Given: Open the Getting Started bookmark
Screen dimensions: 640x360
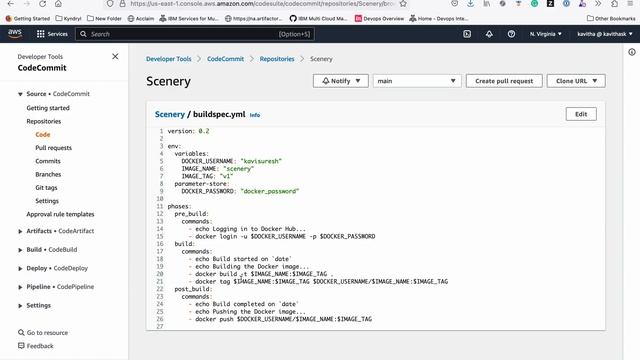Looking at the screenshot, I should (x=28, y=18).
